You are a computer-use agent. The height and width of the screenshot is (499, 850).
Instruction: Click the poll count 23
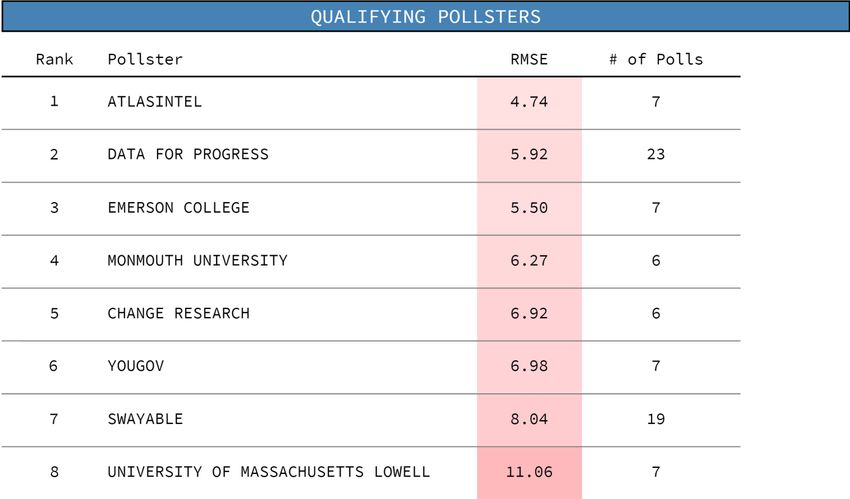click(x=656, y=154)
